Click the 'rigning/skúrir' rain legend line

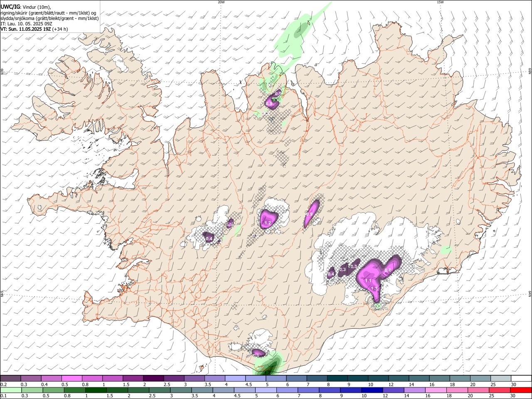[x=49, y=13]
